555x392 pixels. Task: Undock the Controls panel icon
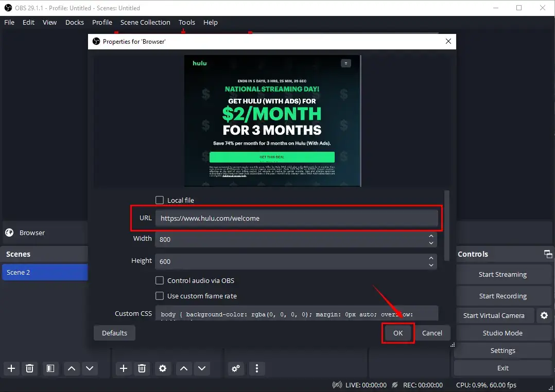(x=548, y=254)
